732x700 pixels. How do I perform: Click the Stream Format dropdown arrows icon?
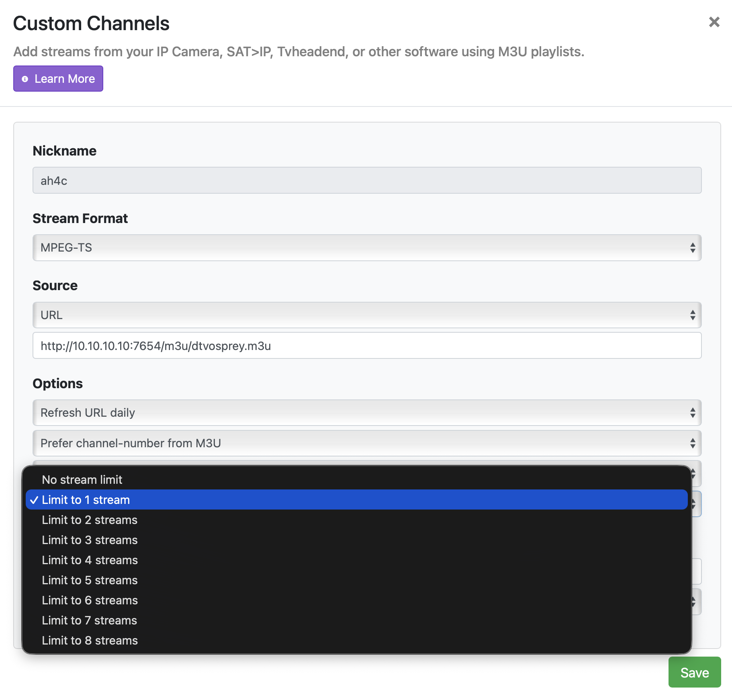point(693,248)
